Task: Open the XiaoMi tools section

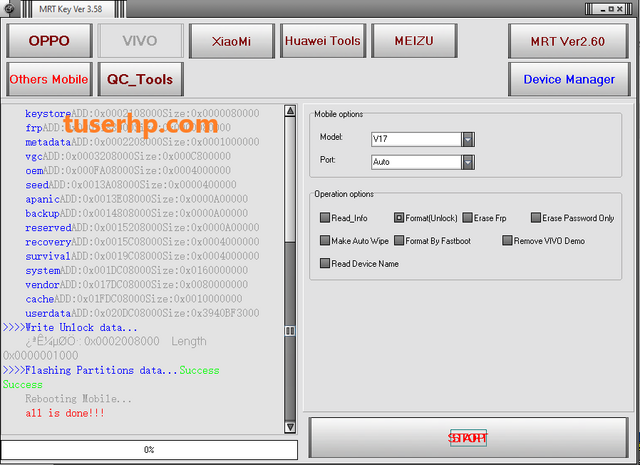Action: coord(231,40)
